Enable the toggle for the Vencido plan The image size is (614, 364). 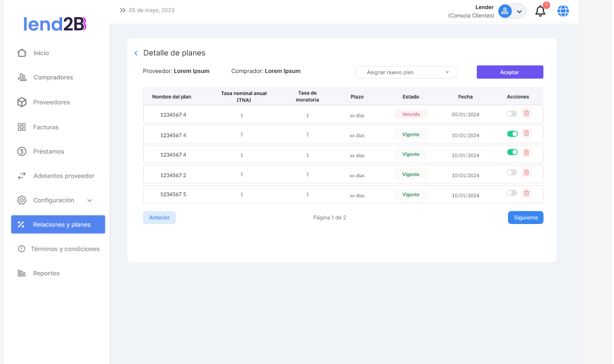(x=512, y=114)
